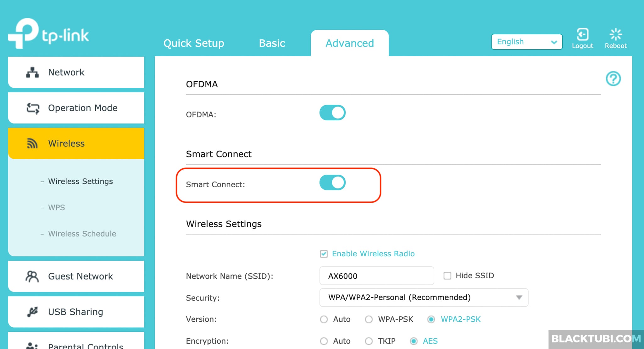Toggle the Smart Connect switch off
Viewport: 644px width, 349px height.
pyautogui.click(x=333, y=184)
